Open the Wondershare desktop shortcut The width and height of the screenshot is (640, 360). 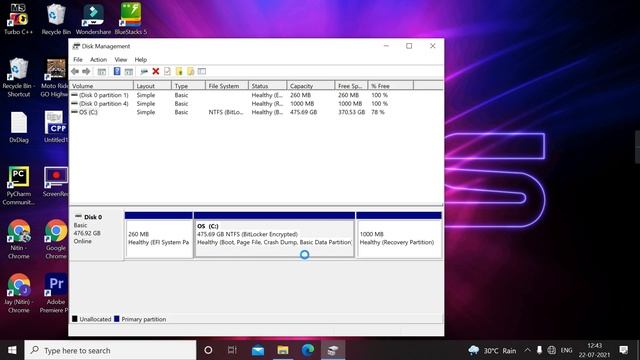click(x=93, y=19)
